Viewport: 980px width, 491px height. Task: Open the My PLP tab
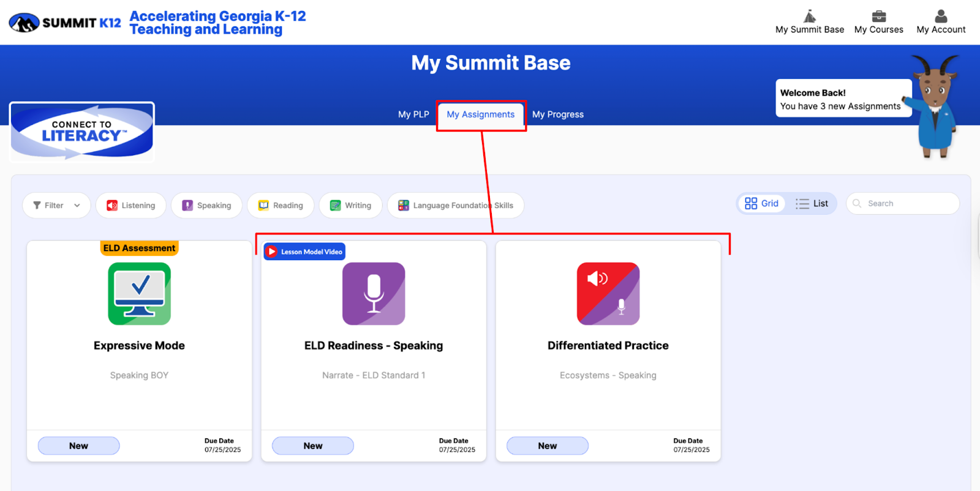coord(413,114)
